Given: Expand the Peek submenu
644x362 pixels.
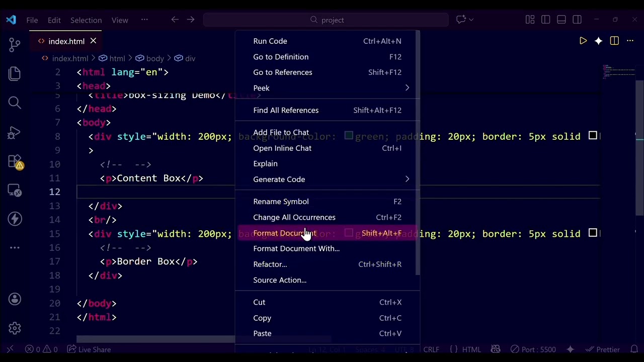Looking at the screenshot, I should click(x=328, y=88).
